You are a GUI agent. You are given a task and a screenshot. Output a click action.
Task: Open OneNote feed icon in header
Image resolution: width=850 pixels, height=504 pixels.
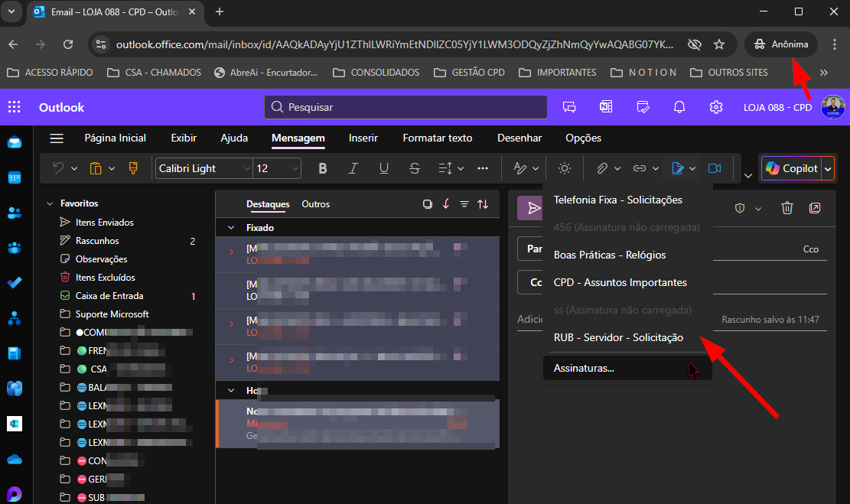click(x=606, y=107)
